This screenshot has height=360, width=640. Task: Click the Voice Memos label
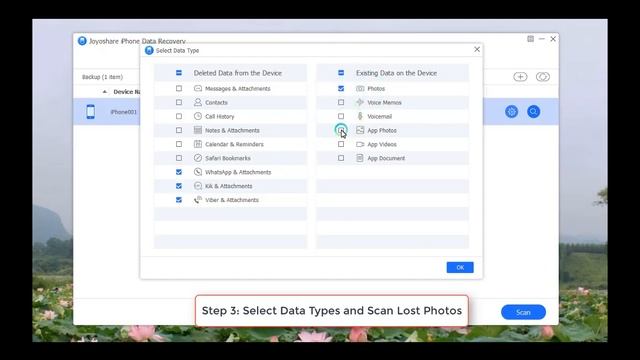(384, 102)
